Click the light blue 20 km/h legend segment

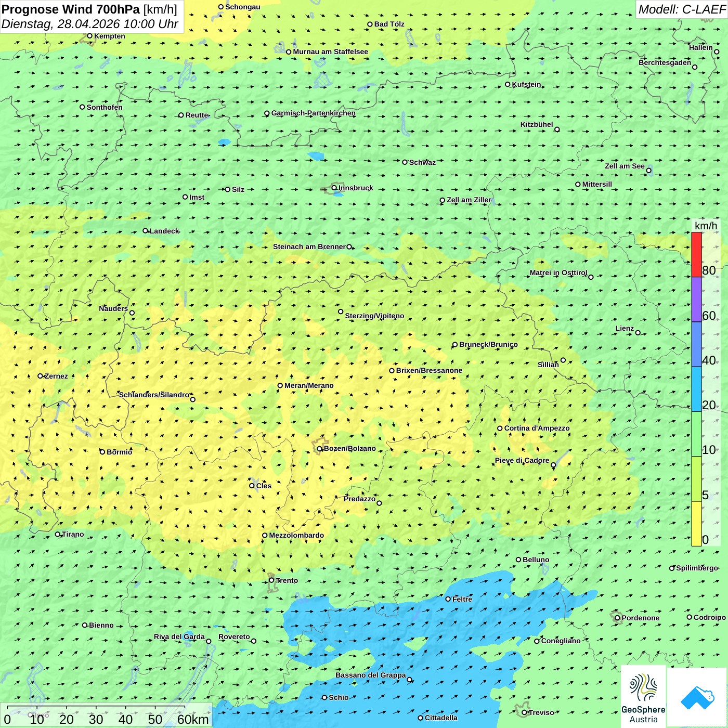[696, 389]
